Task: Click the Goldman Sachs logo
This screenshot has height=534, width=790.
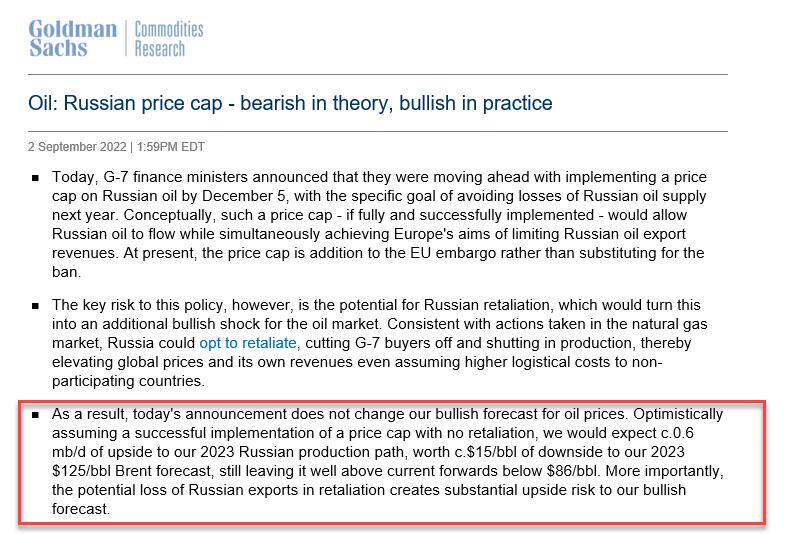Action: pyautogui.click(x=73, y=37)
